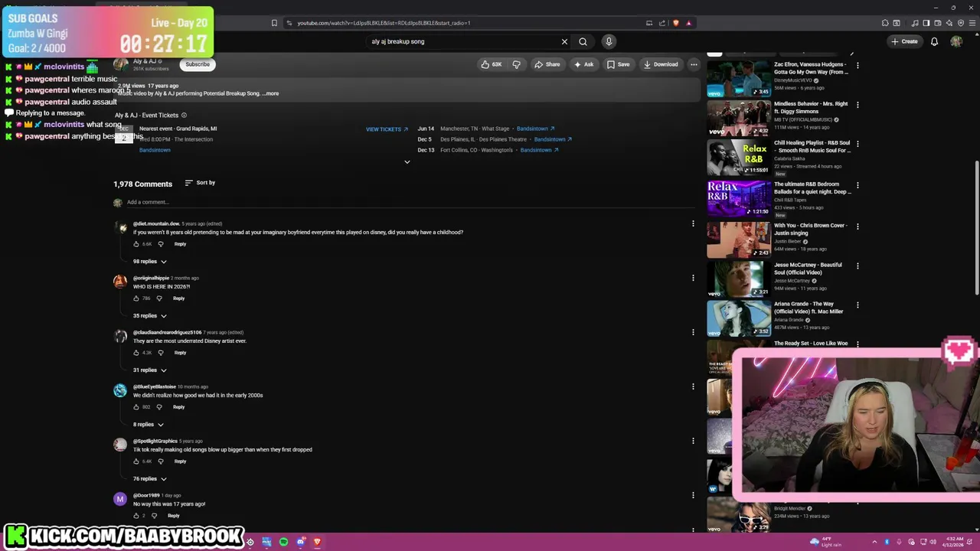The image size is (980, 551).
Task: Click the Add a comment field
Action: 410,202
